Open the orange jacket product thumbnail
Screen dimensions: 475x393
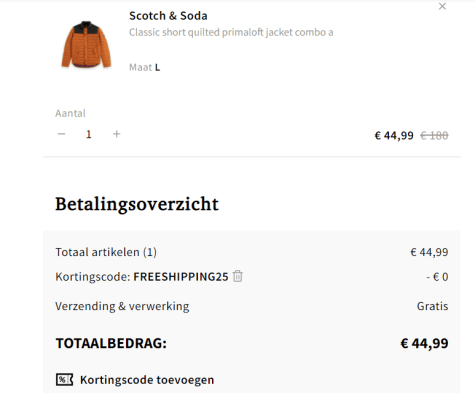point(86,45)
